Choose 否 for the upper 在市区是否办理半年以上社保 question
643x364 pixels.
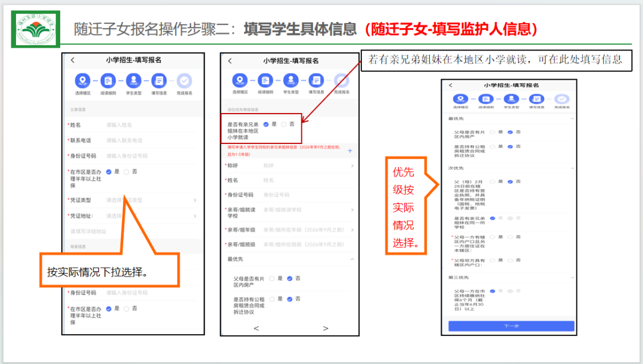click(126, 172)
